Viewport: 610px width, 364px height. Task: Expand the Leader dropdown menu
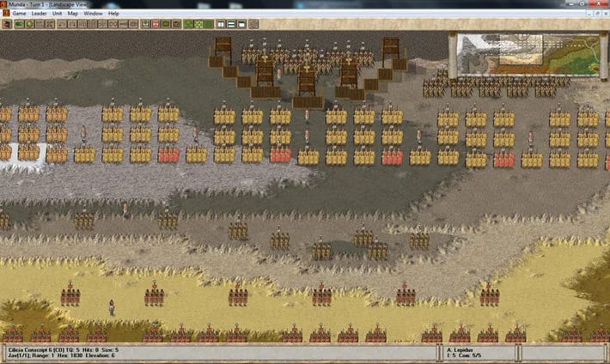point(40,14)
